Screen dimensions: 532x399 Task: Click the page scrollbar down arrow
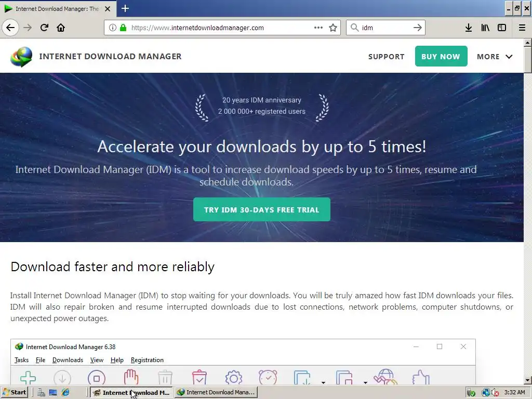pos(528,380)
